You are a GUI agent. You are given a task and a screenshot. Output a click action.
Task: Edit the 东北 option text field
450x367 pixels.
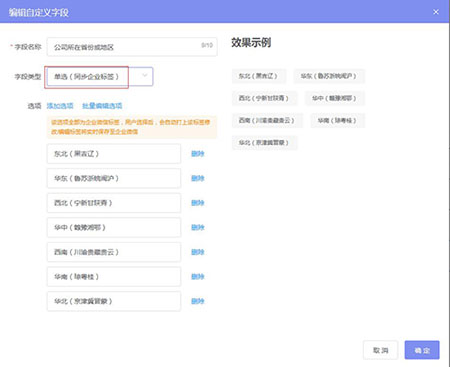pyautogui.click(x=114, y=154)
